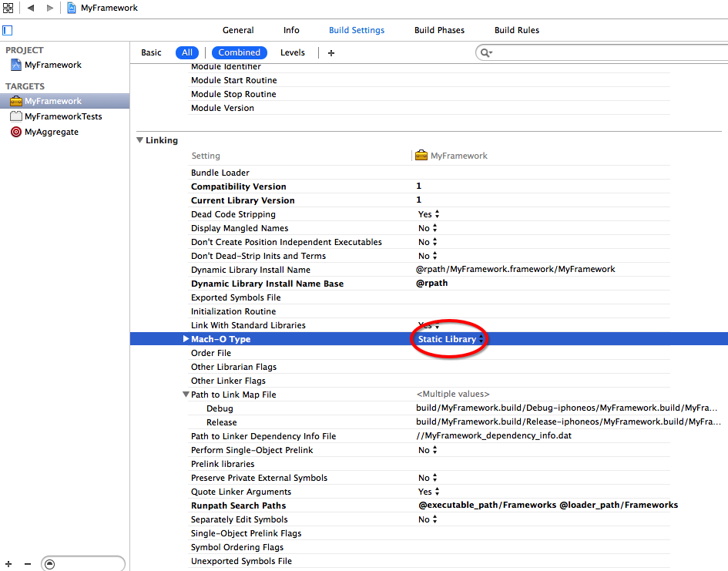Open the Build Rules tab
The height and width of the screenshot is (571, 728).
[517, 30]
